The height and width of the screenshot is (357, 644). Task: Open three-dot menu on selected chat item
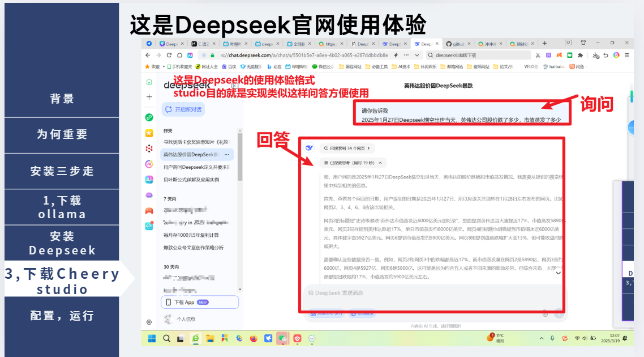coord(227,154)
